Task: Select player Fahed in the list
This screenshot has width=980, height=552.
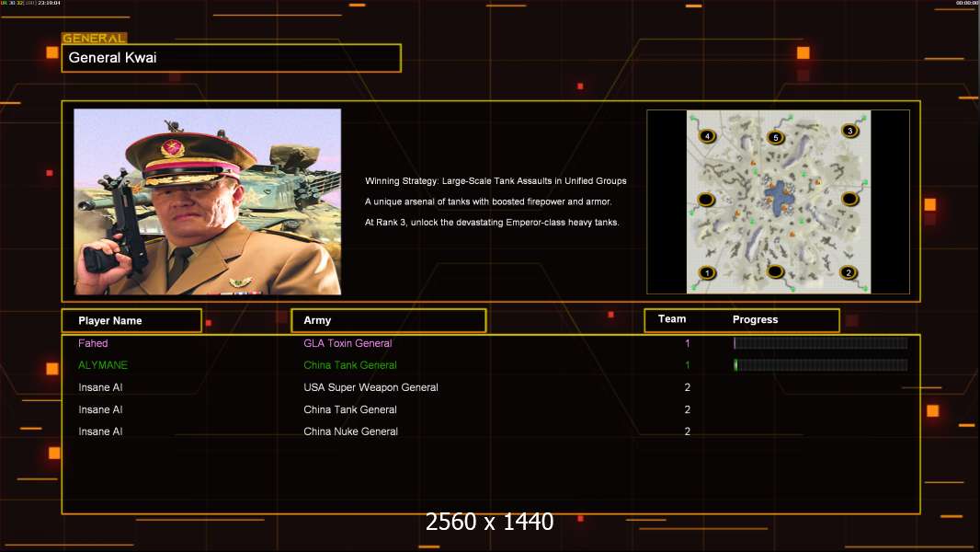Action: (x=93, y=343)
